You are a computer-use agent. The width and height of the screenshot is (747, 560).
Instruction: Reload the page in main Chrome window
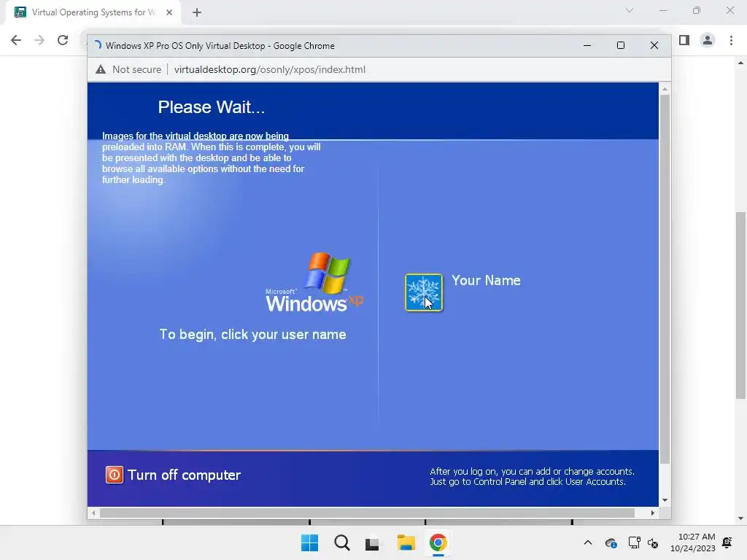(63, 40)
